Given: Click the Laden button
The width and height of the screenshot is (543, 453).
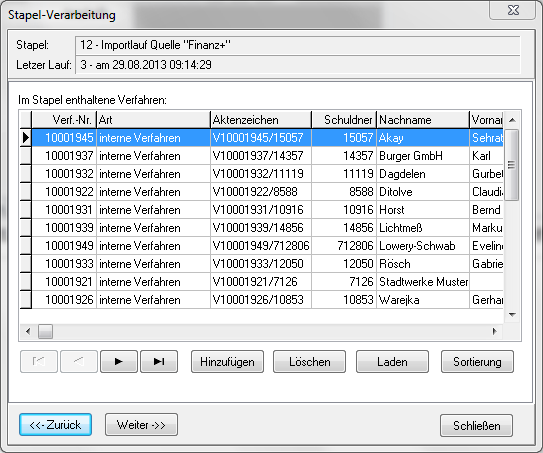Looking at the screenshot, I should [x=392, y=362].
